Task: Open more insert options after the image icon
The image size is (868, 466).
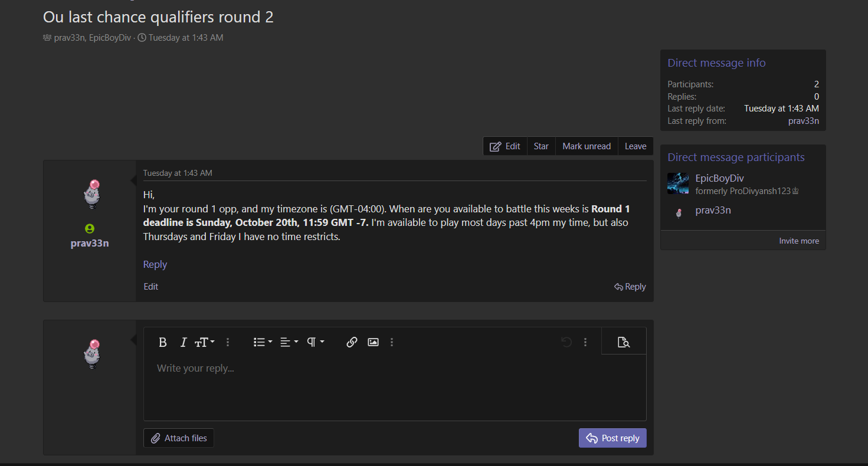Action: pyautogui.click(x=392, y=342)
